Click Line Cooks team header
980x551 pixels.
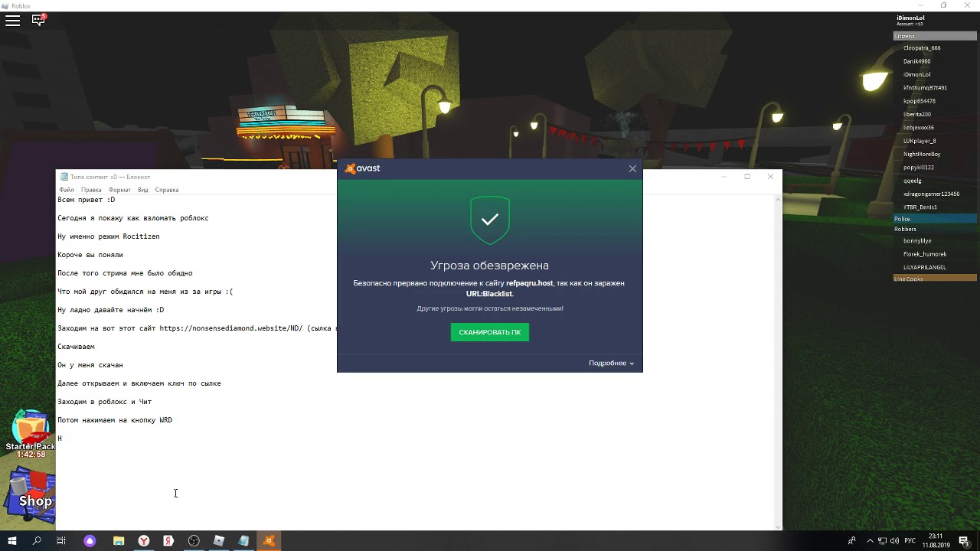[x=935, y=279]
